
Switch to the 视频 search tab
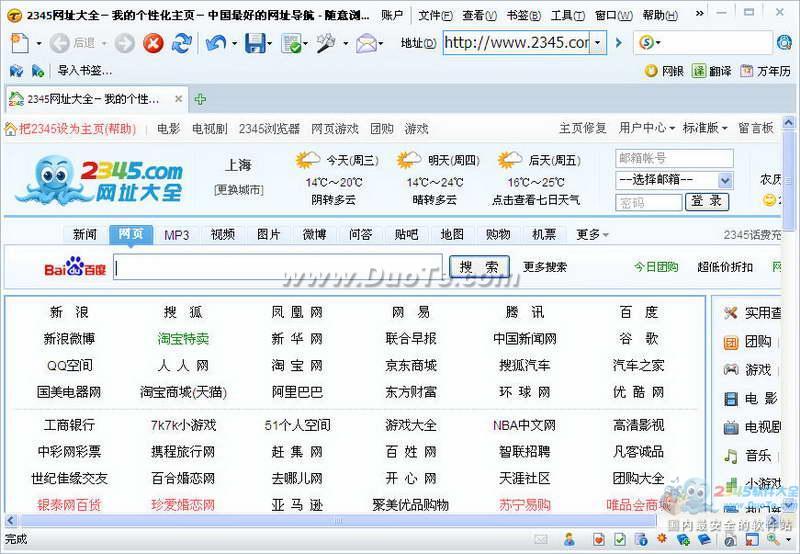click(222, 234)
